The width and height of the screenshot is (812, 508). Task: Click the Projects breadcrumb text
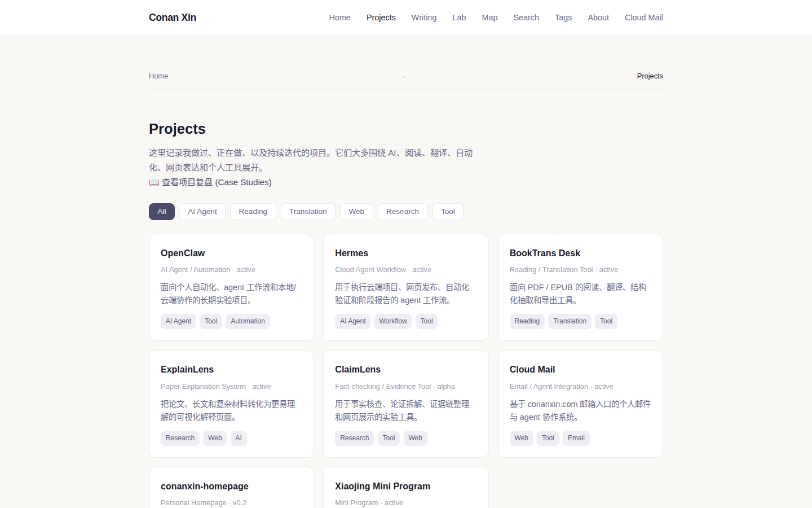tap(650, 76)
